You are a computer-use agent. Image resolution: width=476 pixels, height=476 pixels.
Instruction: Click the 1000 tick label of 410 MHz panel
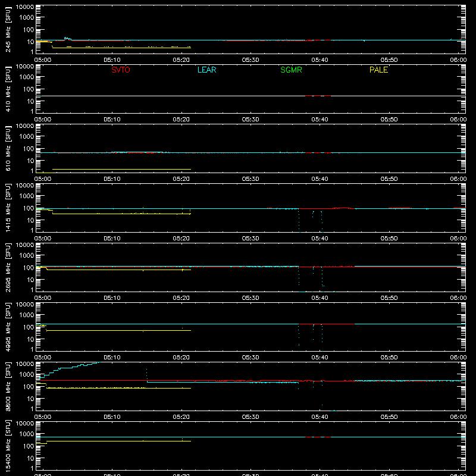[x=27, y=77]
